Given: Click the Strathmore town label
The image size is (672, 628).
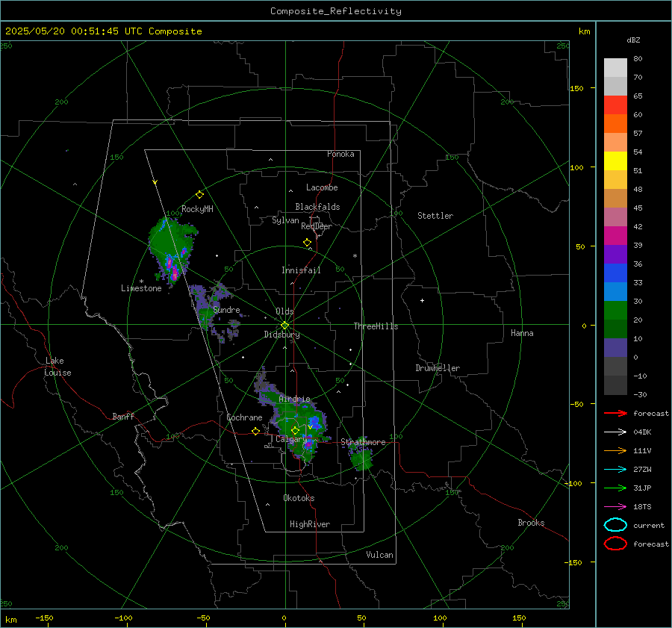Looking at the screenshot, I should click(x=363, y=442).
